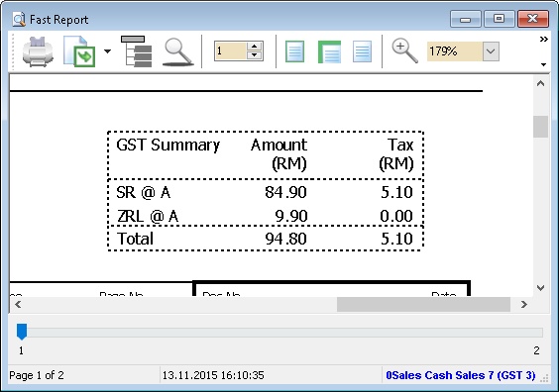Click the horizontal scrollbar right arrow
The height and width of the screenshot is (392, 559).
click(523, 305)
